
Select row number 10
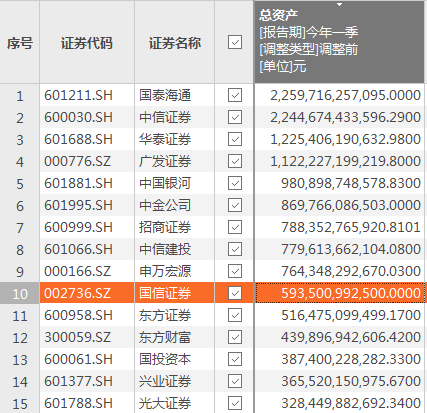tap(20, 293)
